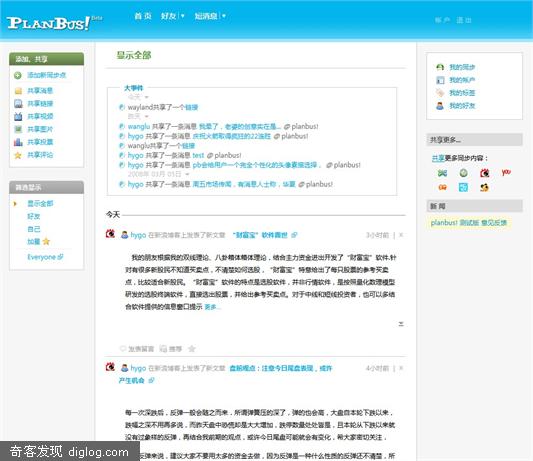Click the blue square icon in the sync services grid

(x=463, y=187)
